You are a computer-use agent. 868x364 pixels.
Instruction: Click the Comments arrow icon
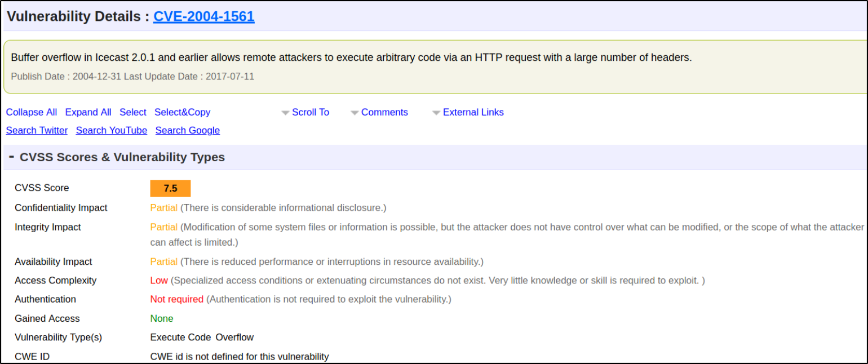pyautogui.click(x=355, y=113)
